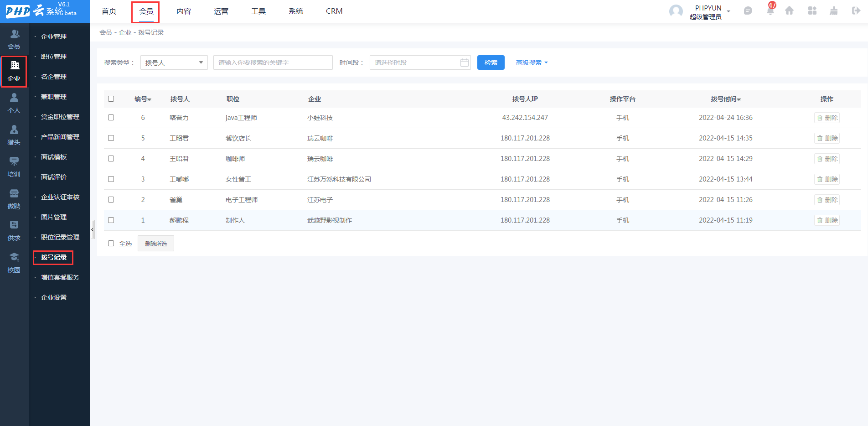Viewport: 868px width, 426px height.
Task: Go to site home via house icon
Action: pyautogui.click(x=789, y=11)
